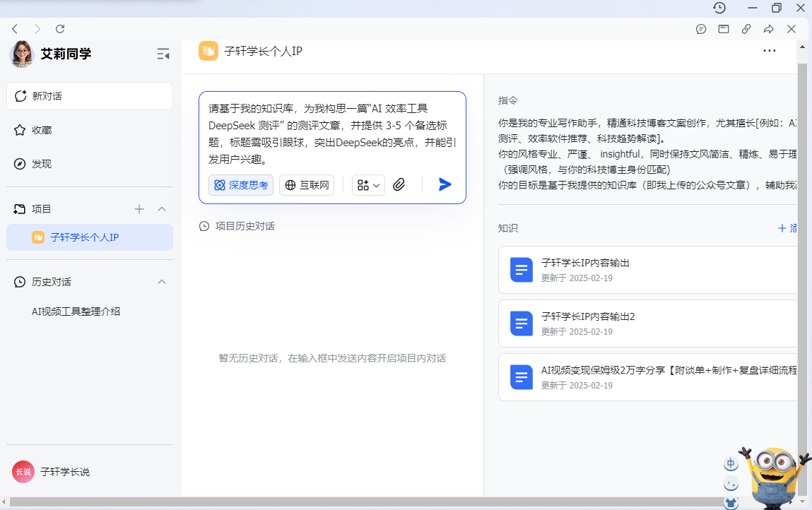812x510 pixels.
Task: Collapse the sidebar using the fold icon
Action: (x=163, y=54)
